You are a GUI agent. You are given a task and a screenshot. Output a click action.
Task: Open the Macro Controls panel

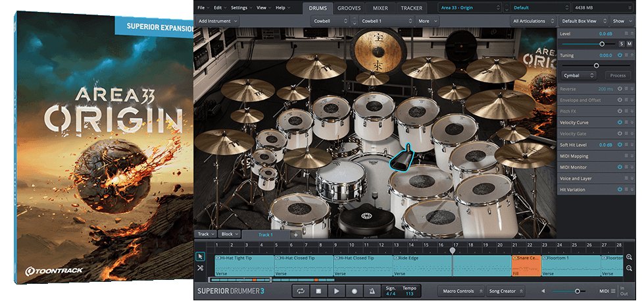click(461, 290)
